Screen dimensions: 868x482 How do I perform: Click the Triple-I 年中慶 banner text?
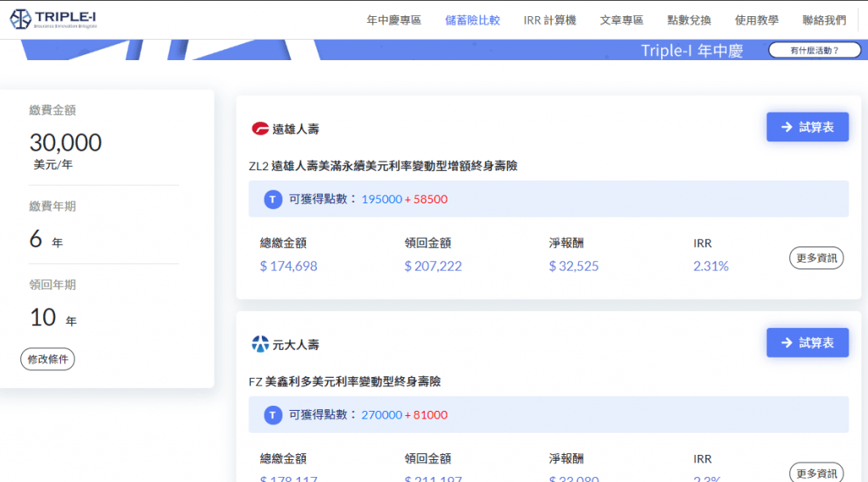(692, 51)
